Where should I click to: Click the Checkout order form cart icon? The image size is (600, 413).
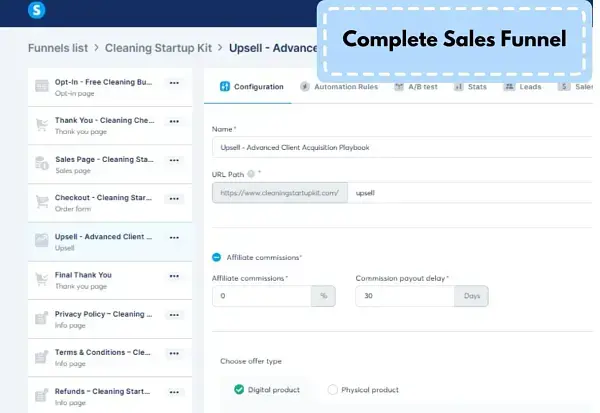(x=42, y=202)
